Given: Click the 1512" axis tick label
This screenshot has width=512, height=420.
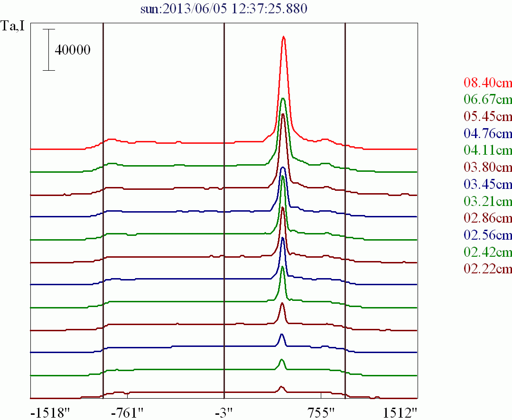Looking at the screenshot, I should pos(400,413).
